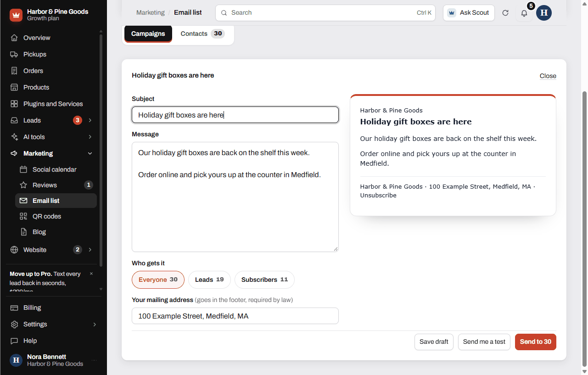Click the refresh icon in the top bar

pyautogui.click(x=505, y=13)
